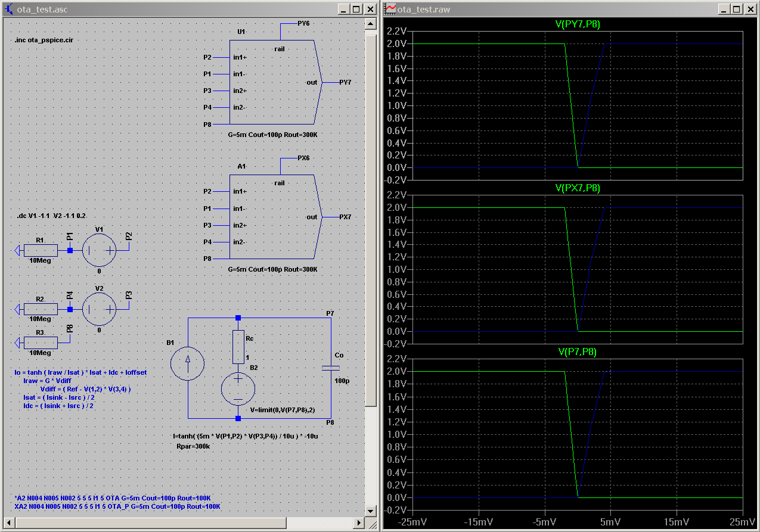Click the PY6 net label
Image resolution: width=760 pixels, height=532 pixels.
[x=303, y=23]
